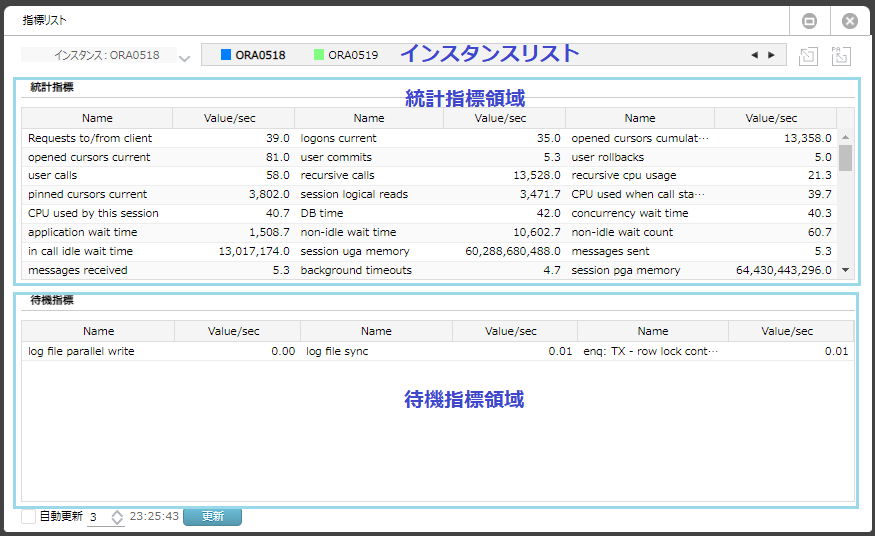
Task: Click the auto-update interval field showing 3
Action: click(98, 517)
